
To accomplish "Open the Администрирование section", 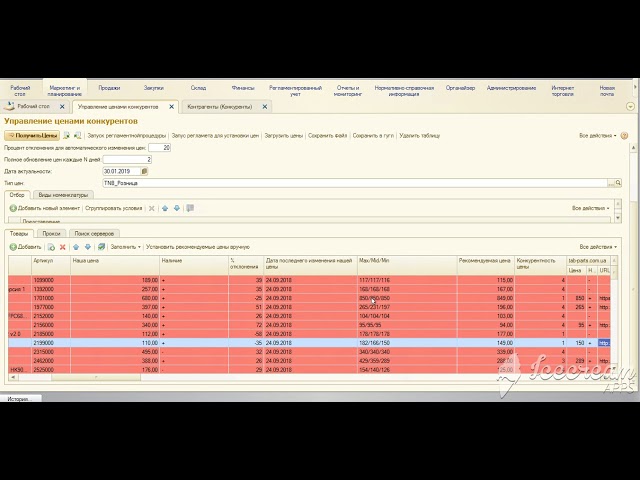I will tap(511, 88).
